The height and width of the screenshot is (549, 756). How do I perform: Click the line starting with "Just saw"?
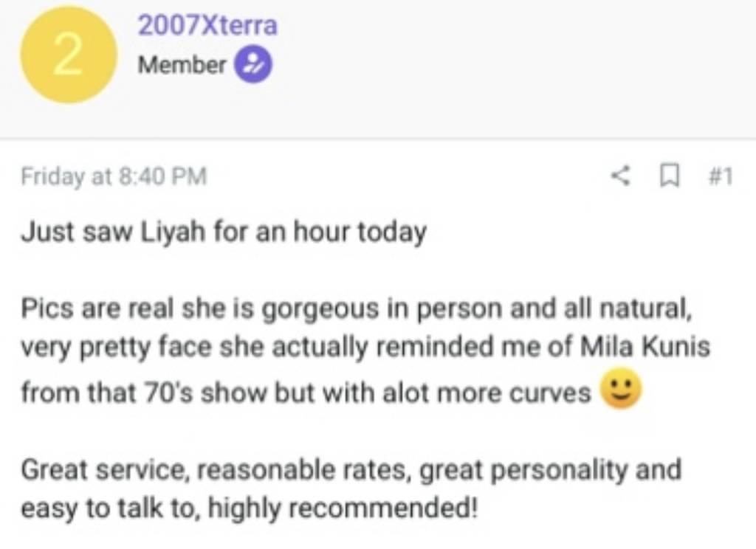pos(223,233)
